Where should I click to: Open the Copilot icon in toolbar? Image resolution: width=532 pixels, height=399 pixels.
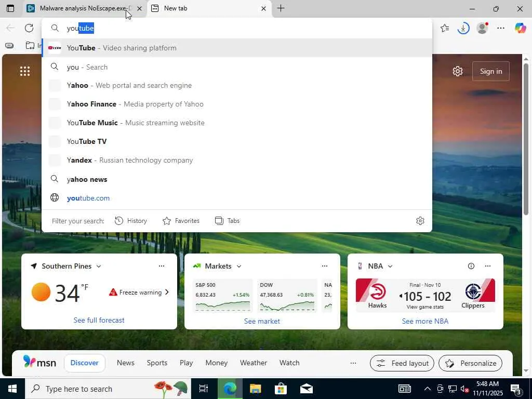[520, 28]
